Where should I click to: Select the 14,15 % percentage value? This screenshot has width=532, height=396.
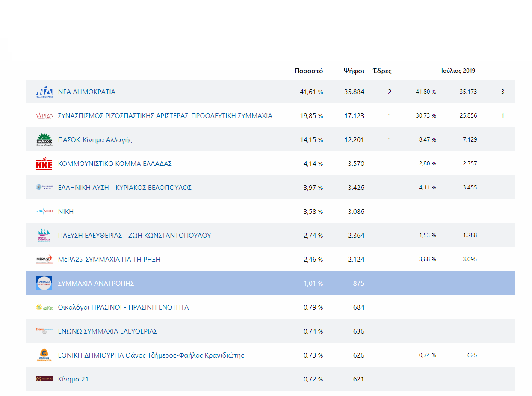coord(312,140)
